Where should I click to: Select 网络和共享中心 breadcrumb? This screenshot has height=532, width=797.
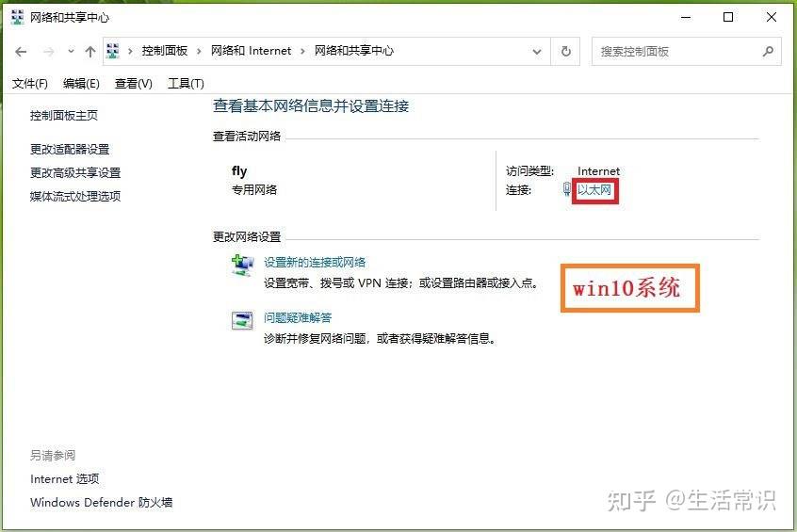click(354, 51)
